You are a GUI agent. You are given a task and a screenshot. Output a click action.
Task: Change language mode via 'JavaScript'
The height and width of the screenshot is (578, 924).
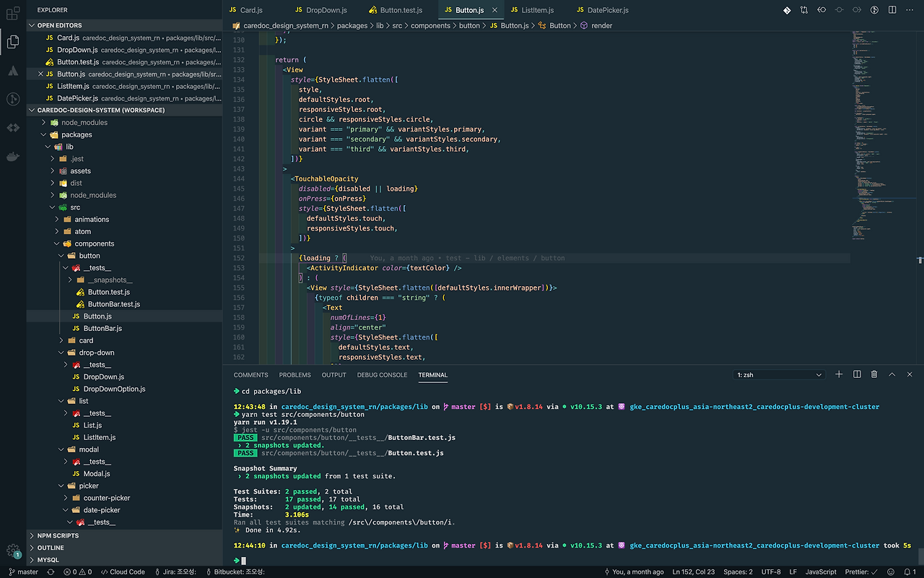pos(821,571)
